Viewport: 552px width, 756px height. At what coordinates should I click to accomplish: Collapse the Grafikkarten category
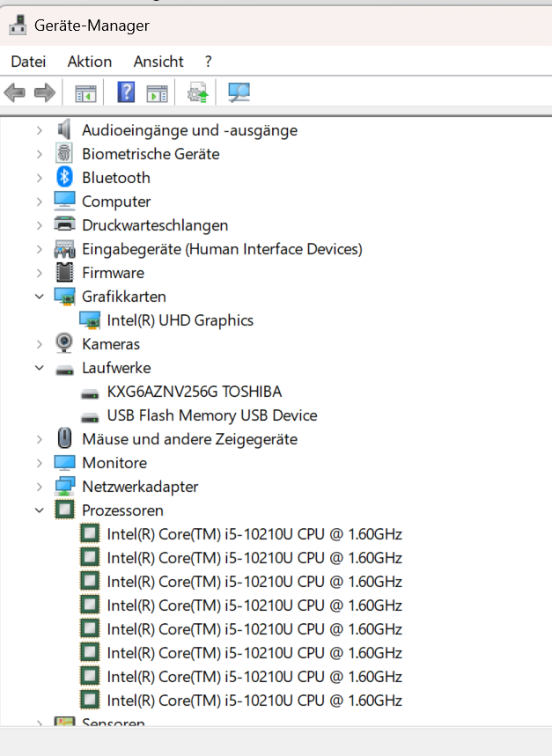click(39, 297)
